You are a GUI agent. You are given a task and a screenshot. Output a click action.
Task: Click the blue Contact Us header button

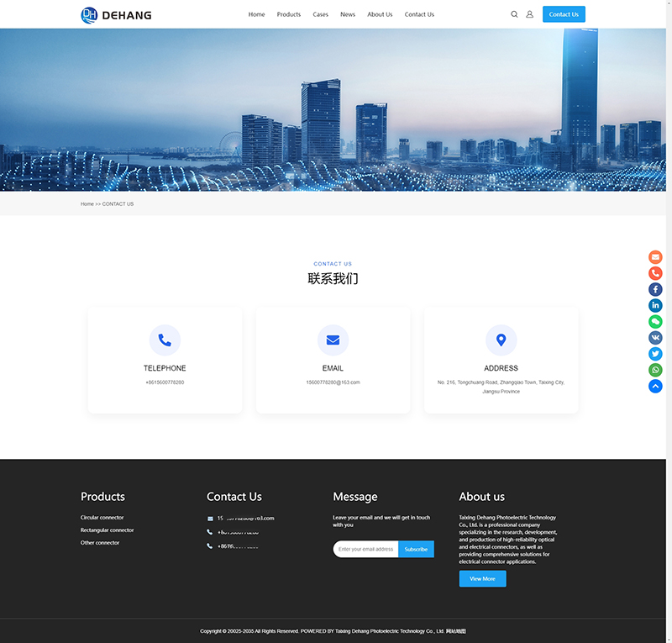coord(564,14)
